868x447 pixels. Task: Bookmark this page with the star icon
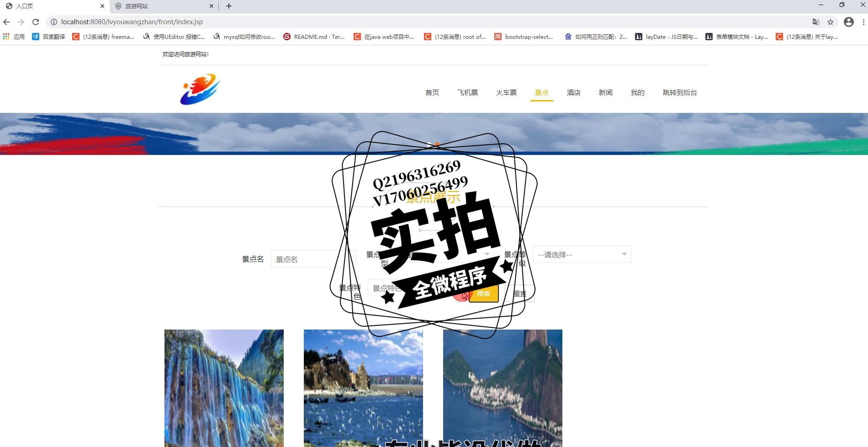831,22
